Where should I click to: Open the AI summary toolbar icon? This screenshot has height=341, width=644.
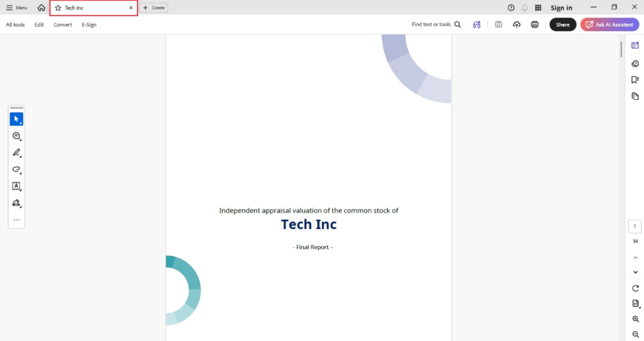coord(477,24)
